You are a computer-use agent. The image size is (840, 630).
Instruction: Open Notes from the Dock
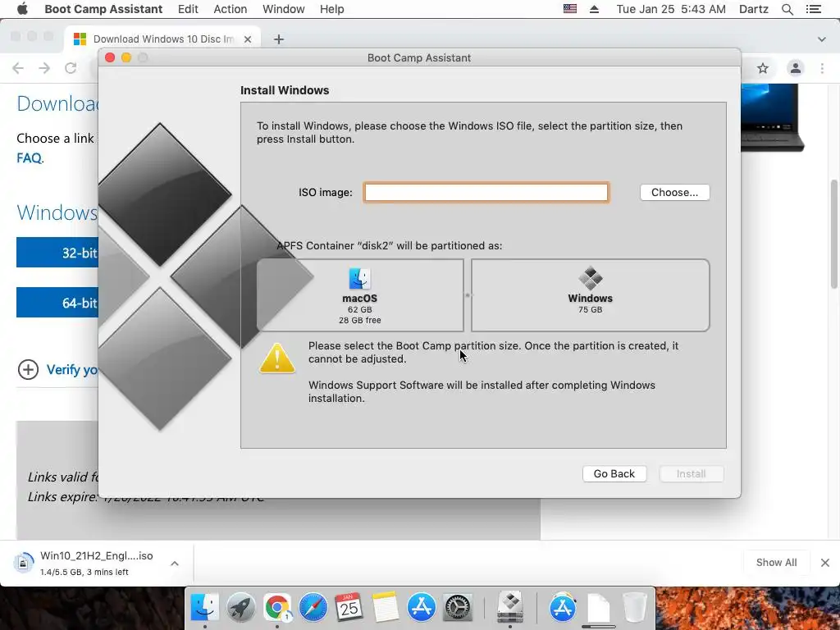click(x=386, y=608)
